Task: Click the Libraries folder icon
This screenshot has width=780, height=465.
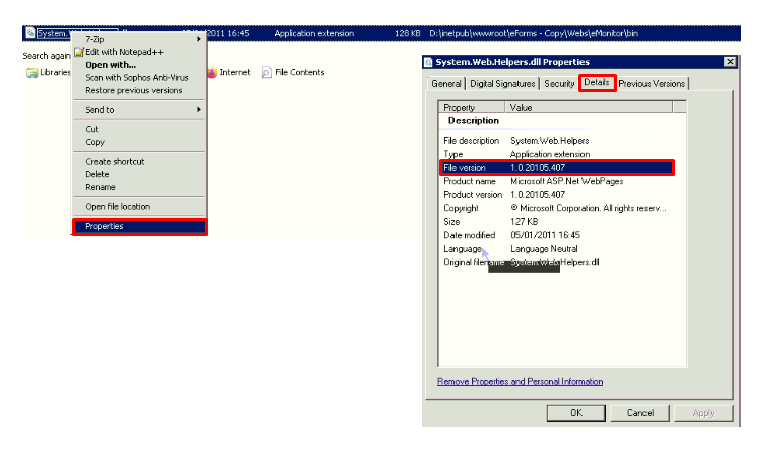Action: pyautogui.click(x=32, y=73)
